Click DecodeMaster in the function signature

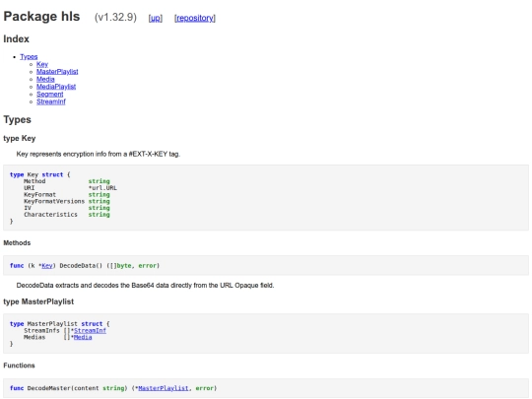49,388
